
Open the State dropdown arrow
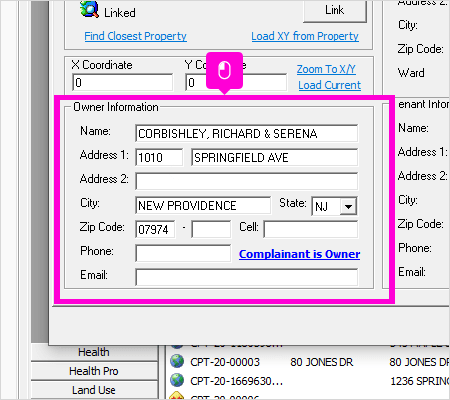(x=348, y=207)
